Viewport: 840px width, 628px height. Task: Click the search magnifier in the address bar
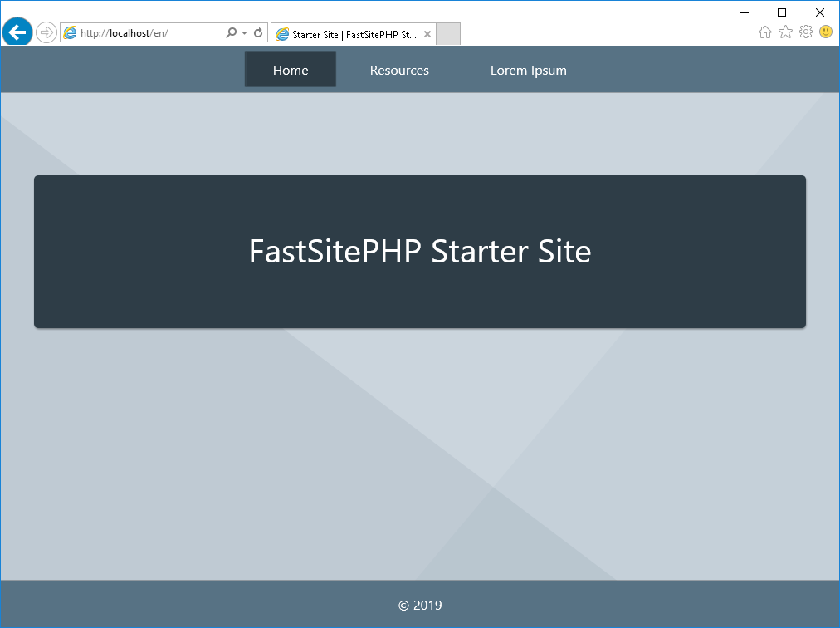(x=231, y=32)
